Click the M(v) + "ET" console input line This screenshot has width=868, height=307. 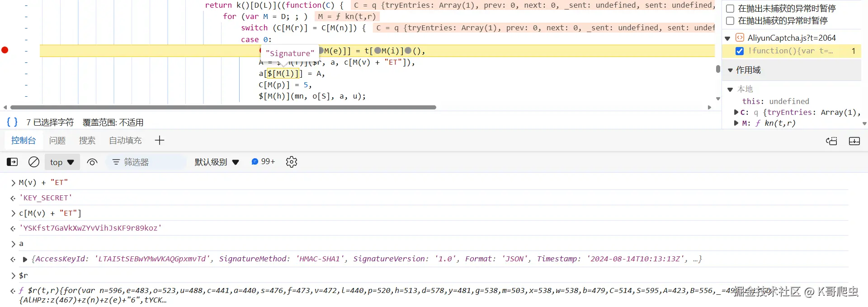click(43, 182)
